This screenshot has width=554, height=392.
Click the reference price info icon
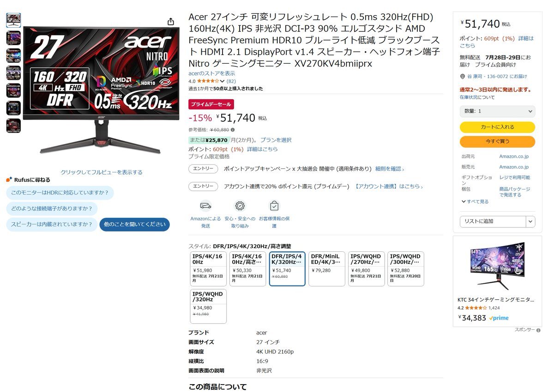tap(233, 130)
